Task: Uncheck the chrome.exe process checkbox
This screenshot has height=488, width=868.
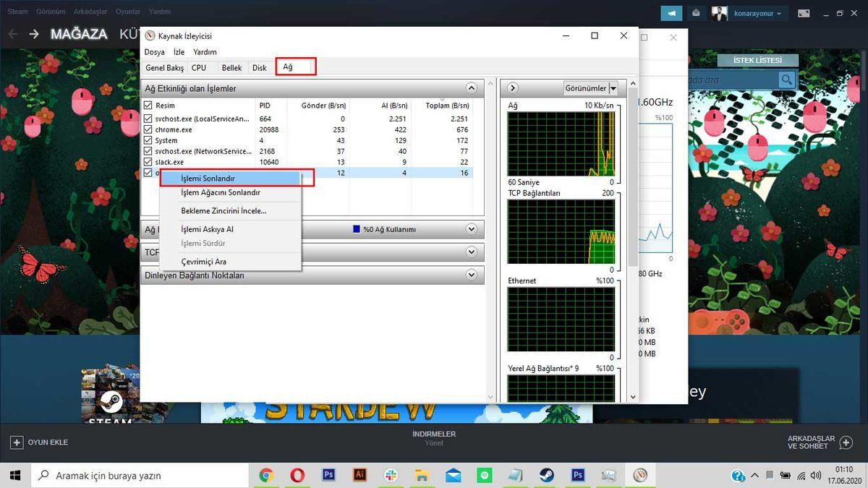Action: coord(148,129)
